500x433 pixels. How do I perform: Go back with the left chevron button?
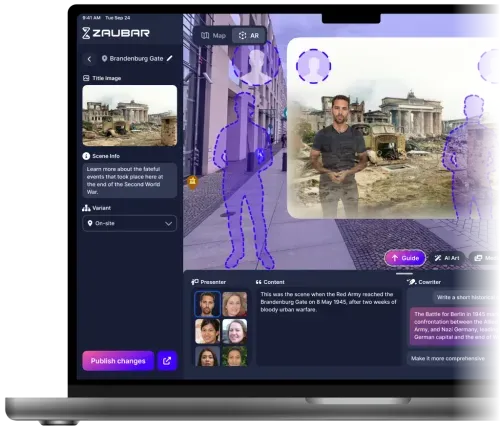tap(89, 59)
